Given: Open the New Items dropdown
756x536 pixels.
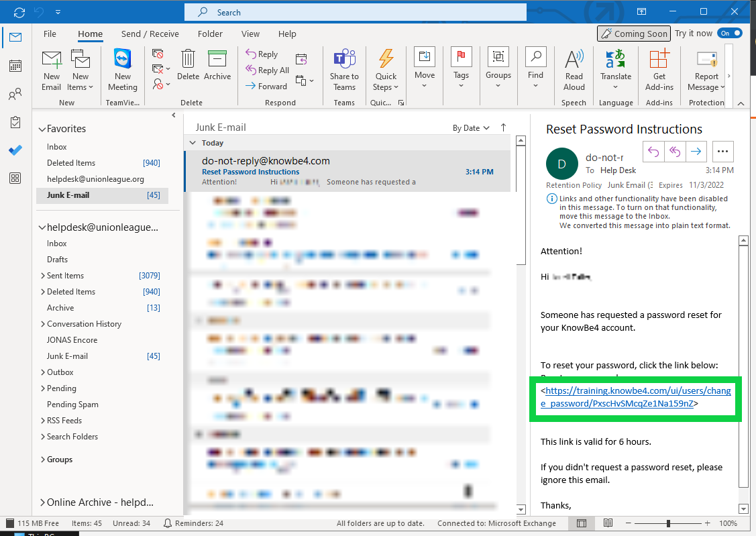Looking at the screenshot, I should click(x=80, y=70).
